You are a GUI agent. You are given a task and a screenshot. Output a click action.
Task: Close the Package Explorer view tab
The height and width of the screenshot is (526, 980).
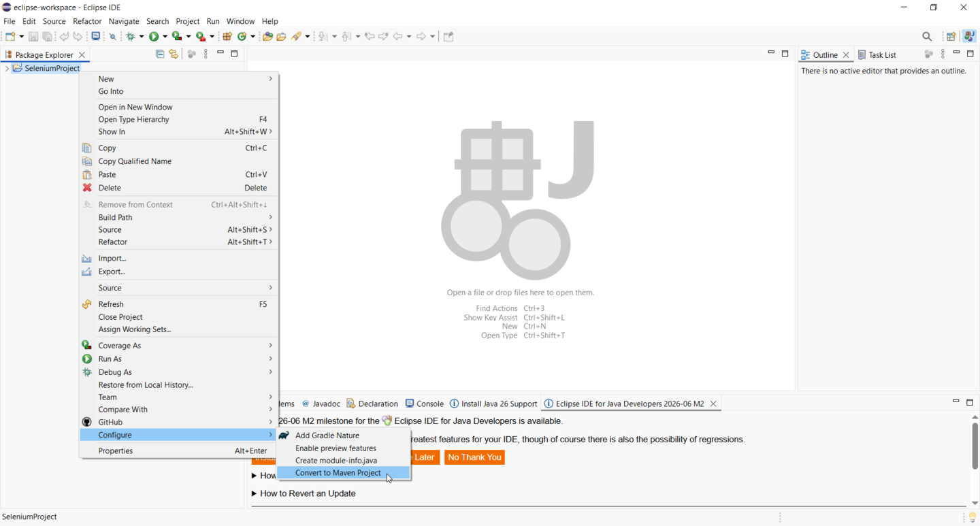click(82, 54)
